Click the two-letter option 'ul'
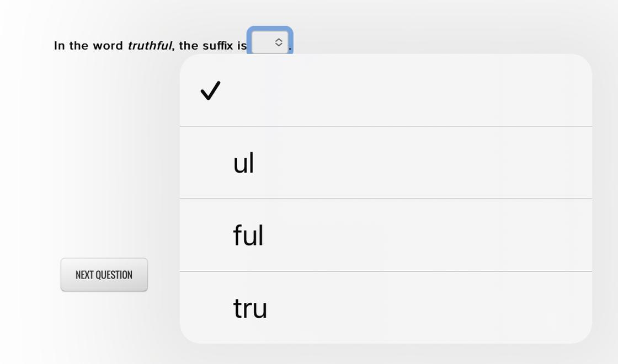Image resolution: width=618 pixels, height=364 pixels. tap(386, 163)
